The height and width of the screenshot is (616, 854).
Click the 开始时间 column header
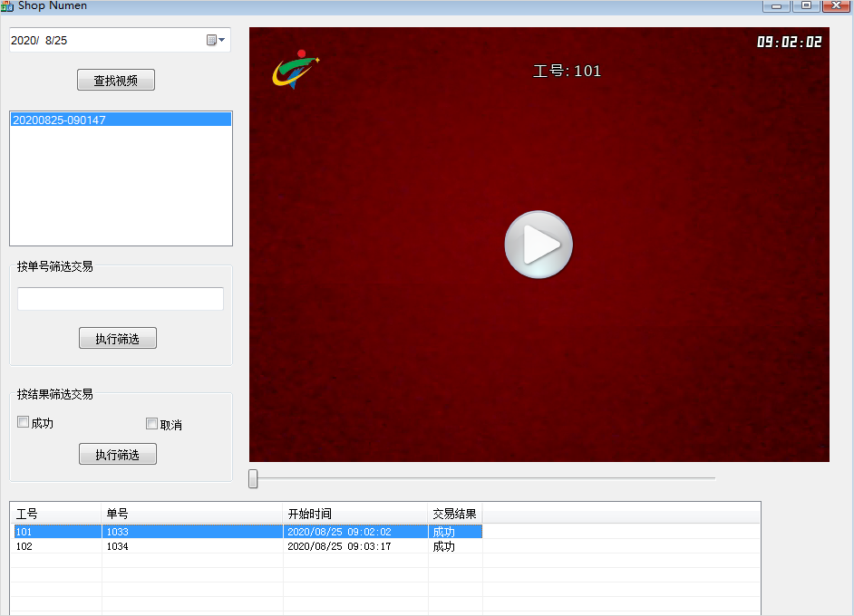355,513
